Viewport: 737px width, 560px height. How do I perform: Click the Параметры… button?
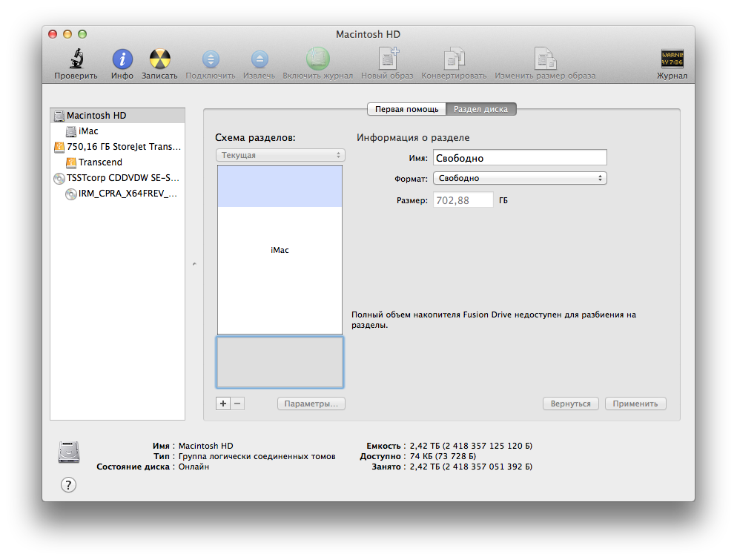[311, 403]
